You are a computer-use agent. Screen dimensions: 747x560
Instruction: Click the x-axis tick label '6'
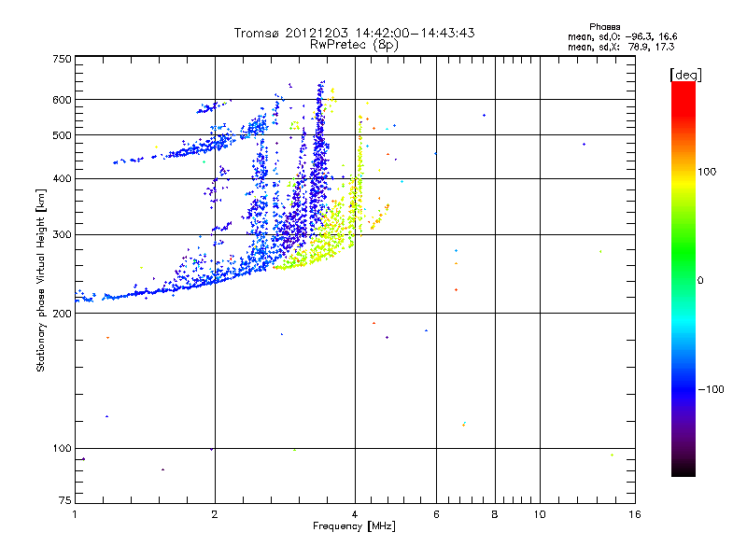pos(436,514)
